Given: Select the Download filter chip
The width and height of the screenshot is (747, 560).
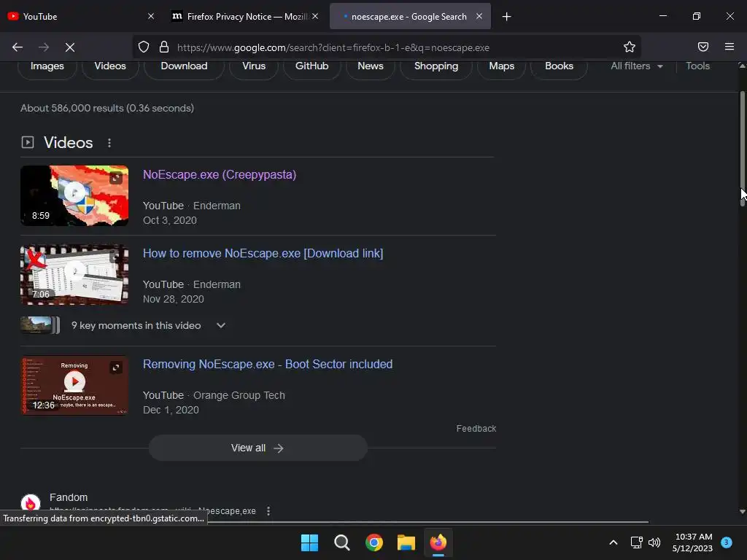Looking at the screenshot, I should [x=184, y=66].
